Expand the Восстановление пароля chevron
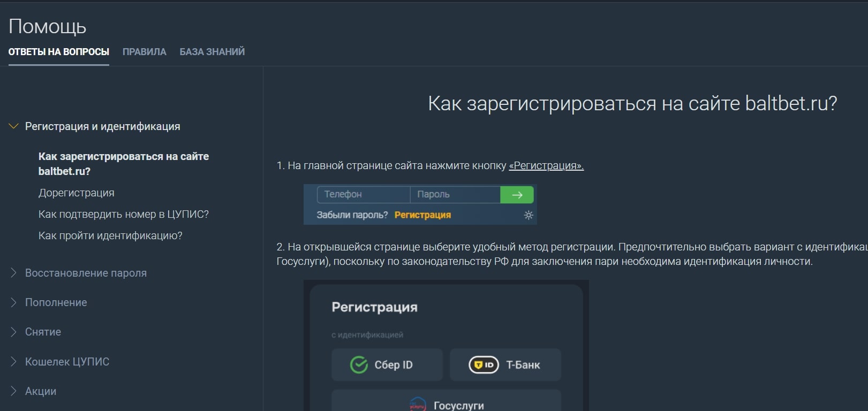 click(x=14, y=273)
